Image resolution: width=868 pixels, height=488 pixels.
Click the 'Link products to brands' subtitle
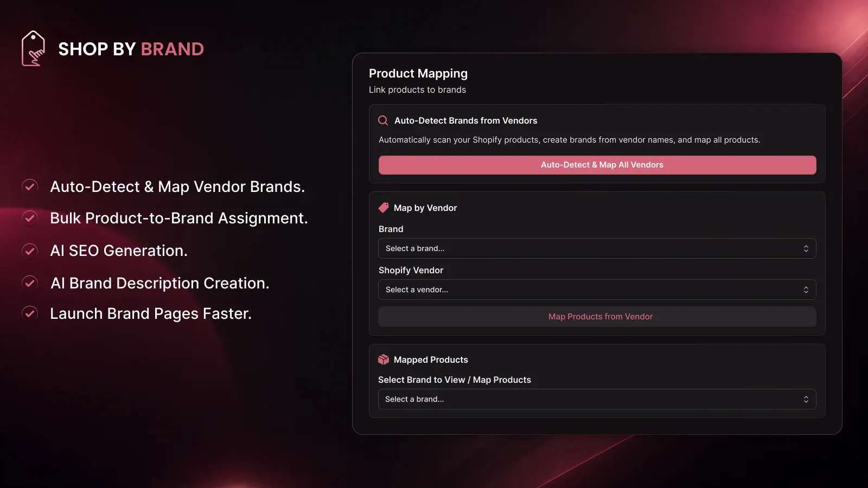click(x=417, y=89)
